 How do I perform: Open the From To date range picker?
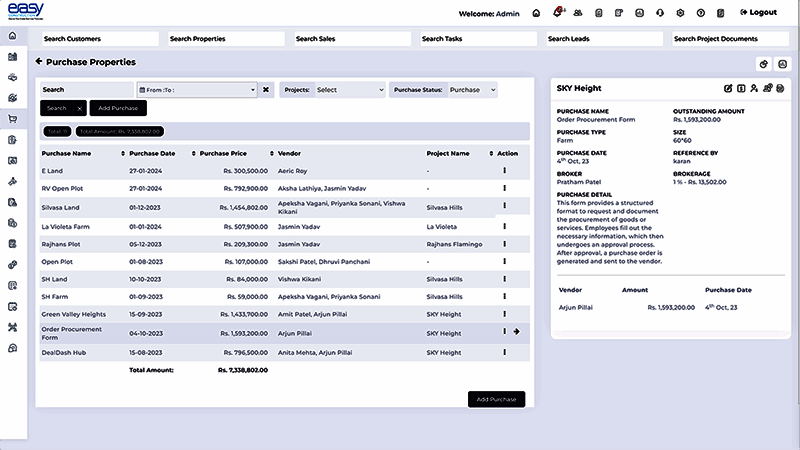197,90
